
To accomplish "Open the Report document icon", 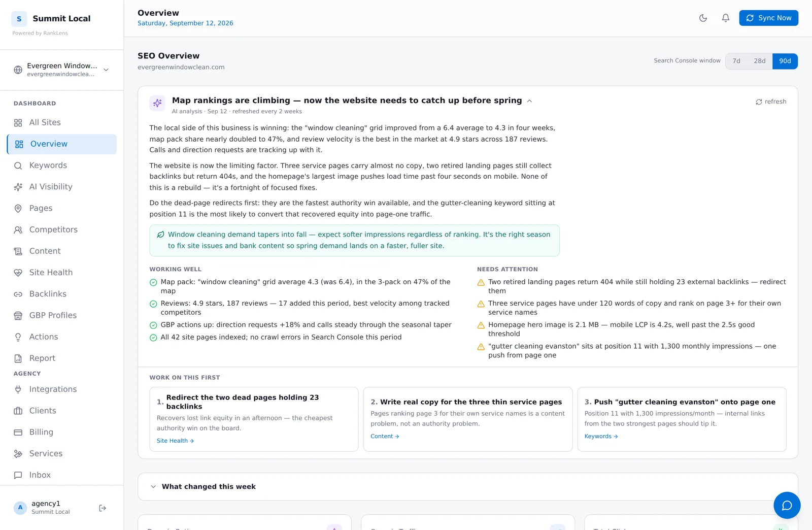I will [x=18, y=358].
